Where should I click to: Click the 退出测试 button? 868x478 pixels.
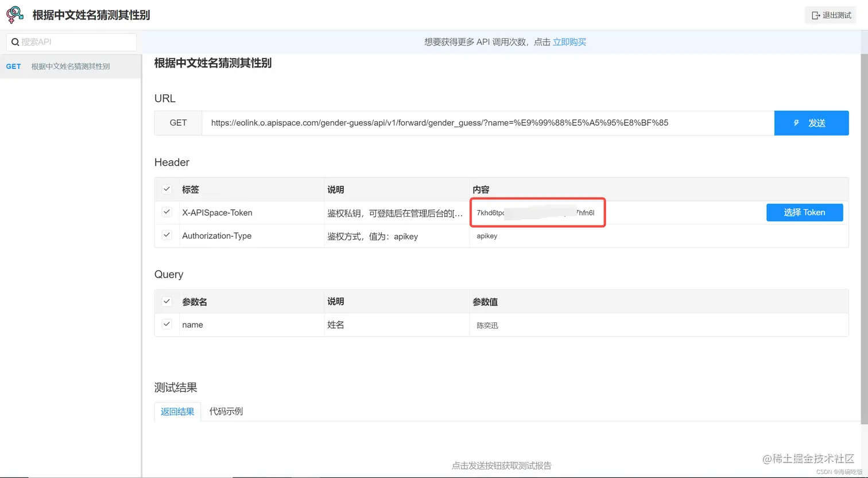click(x=831, y=16)
